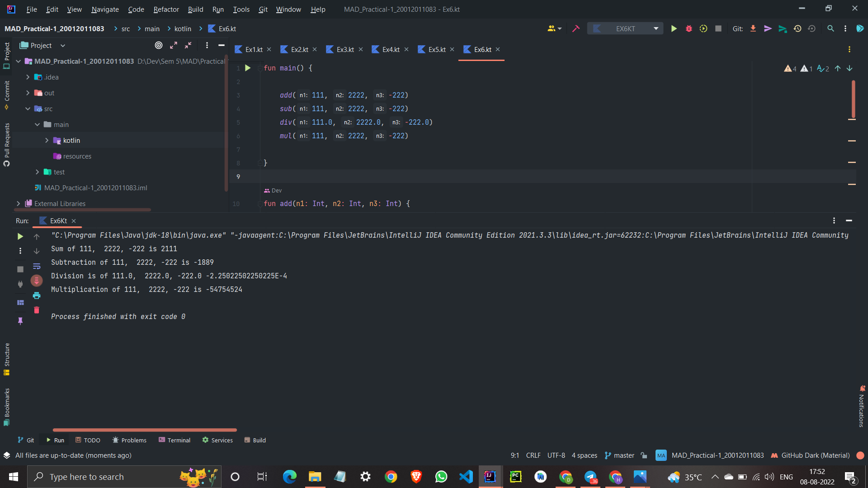868x488 pixels.
Task: Toggle the Project tool window side tab
Action: click(x=6, y=56)
